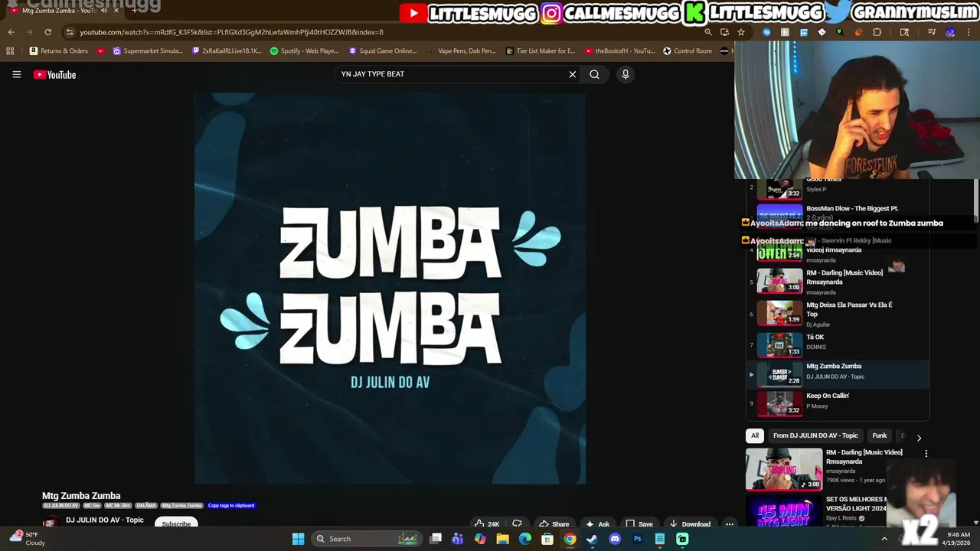
Task: Open options menu for RM - Darling recommendation
Action: click(x=926, y=454)
